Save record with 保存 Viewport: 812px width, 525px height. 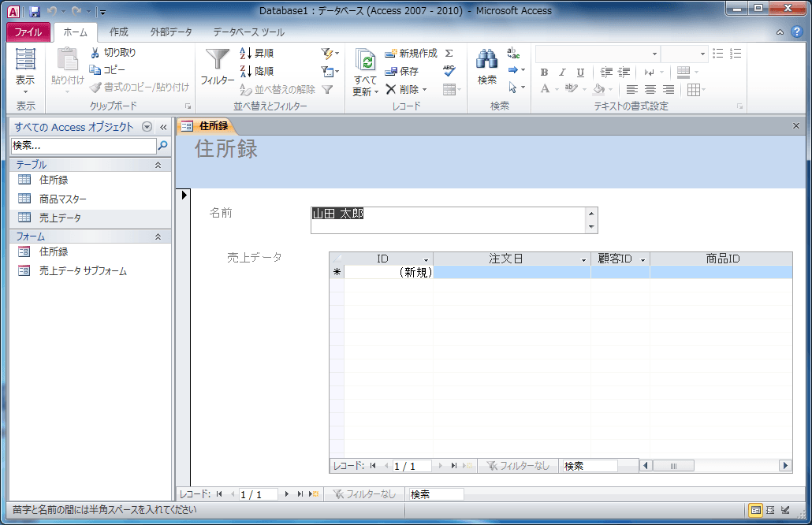point(401,71)
